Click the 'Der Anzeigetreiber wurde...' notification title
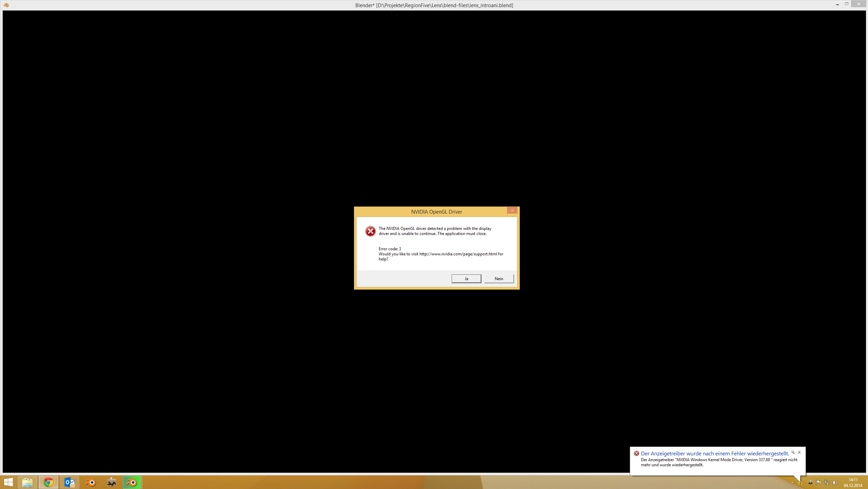 714,453
